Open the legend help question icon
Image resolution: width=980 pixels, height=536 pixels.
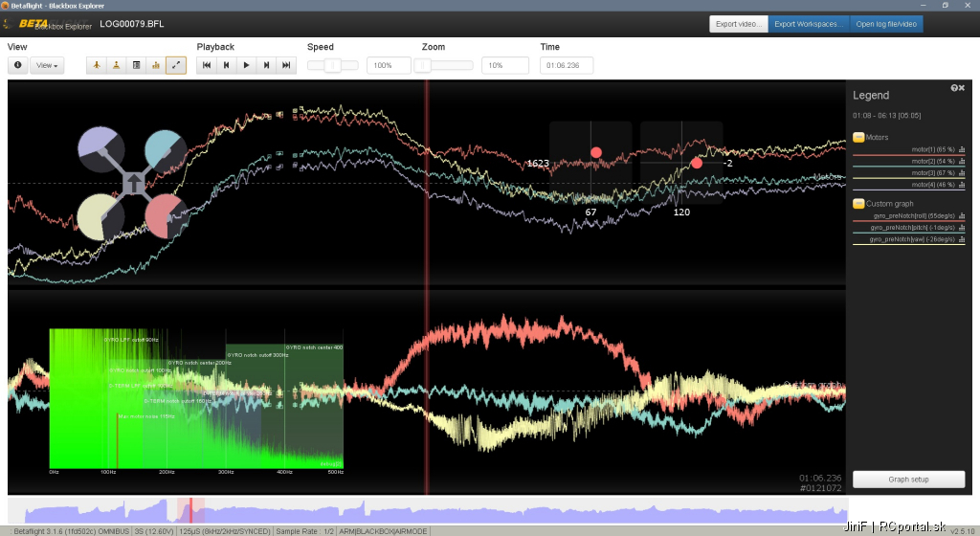pos(954,88)
